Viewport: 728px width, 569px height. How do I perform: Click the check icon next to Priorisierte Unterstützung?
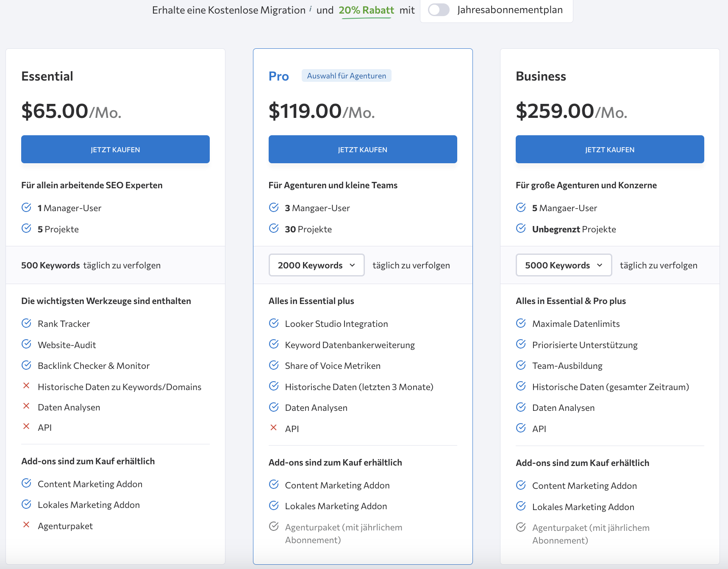(x=521, y=344)
